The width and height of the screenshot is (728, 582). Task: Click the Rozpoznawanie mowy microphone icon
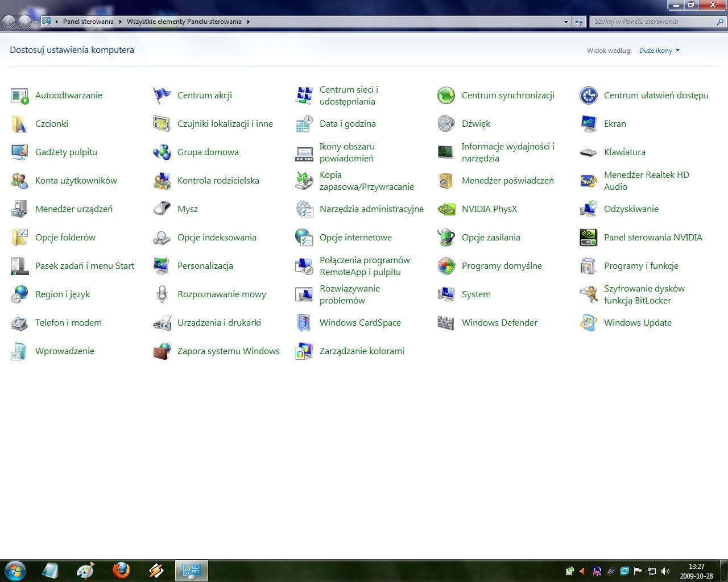pos(162,294)
